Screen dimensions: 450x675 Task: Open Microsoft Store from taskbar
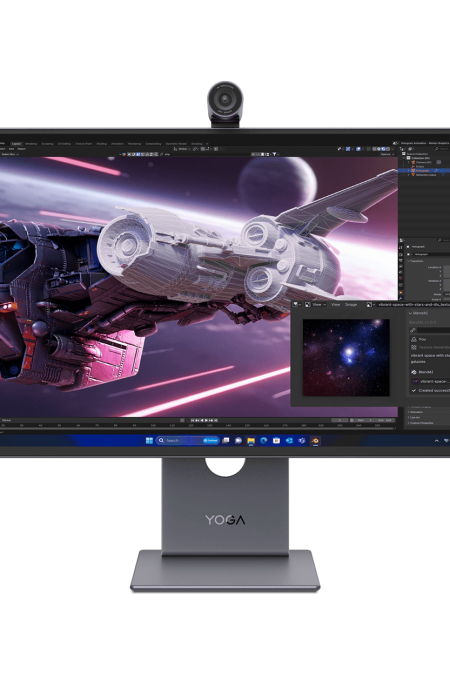[x=276, y=440]
